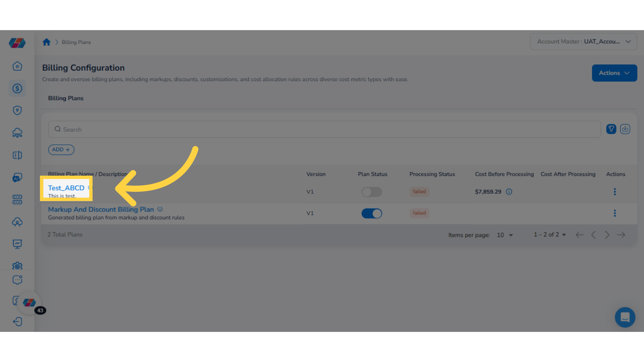Screen dimensions: 644x362
Task: Click info icon next to Markup And Discount Billing Plan
Action: [x=160, y=209]
